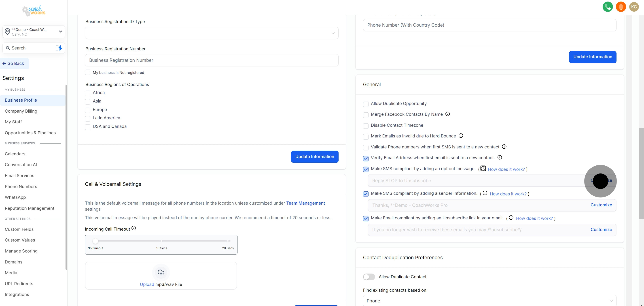The width and height of the screenshot is (644, 306).
Task: Check the Africa business region option
Action: pyautogui.click(x=87, y=93)
